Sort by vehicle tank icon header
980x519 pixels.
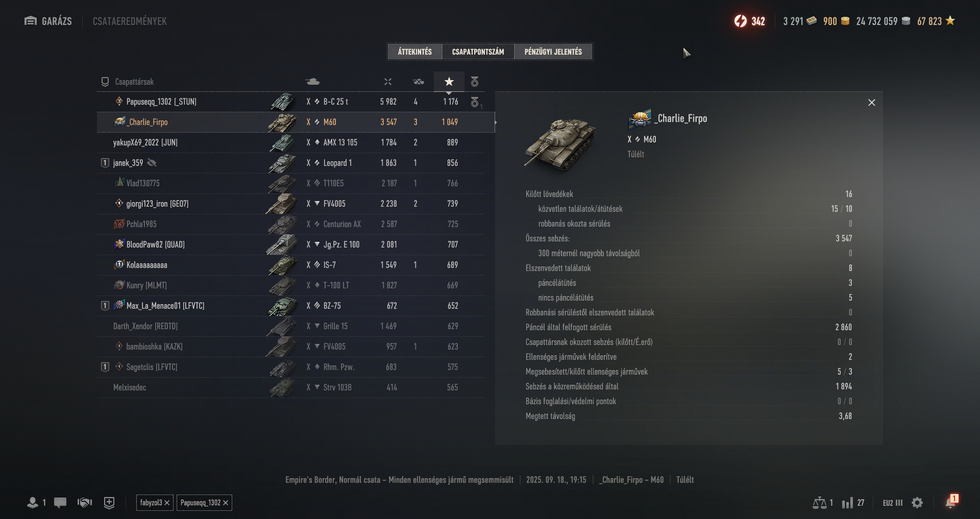tap(312, 82)
